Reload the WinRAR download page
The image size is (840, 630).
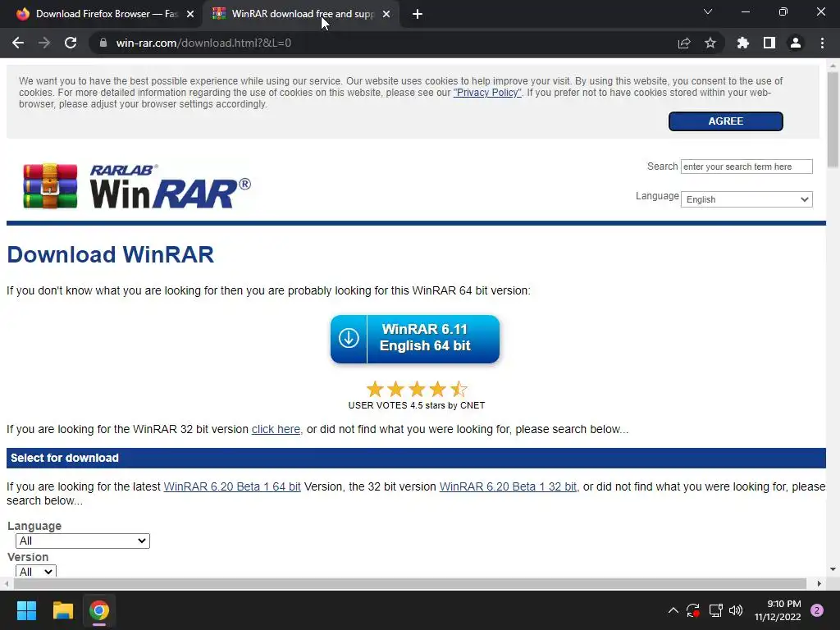point(71,43)
